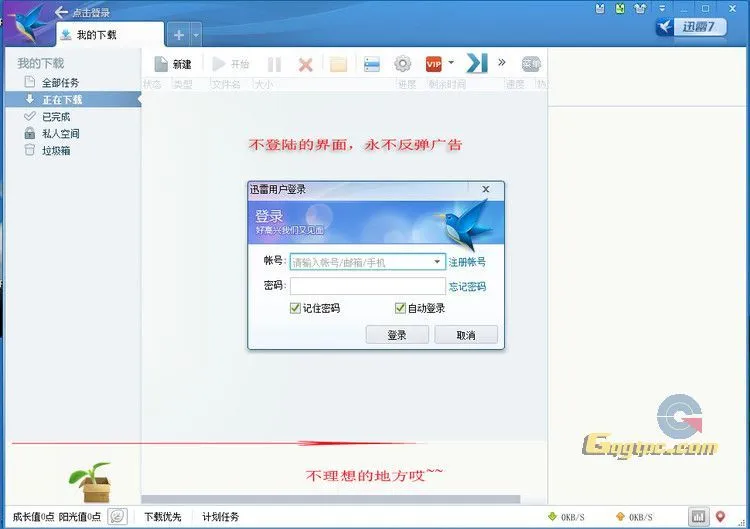Click the 速度 column header
This screenshot has width=750, height=529.
tap(516, 84)
